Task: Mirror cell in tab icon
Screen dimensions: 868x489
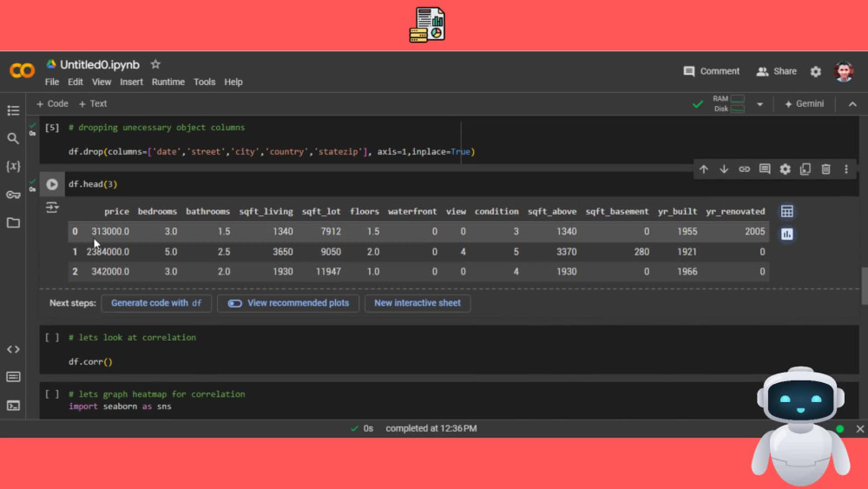Action: click(x=806, y=169)
